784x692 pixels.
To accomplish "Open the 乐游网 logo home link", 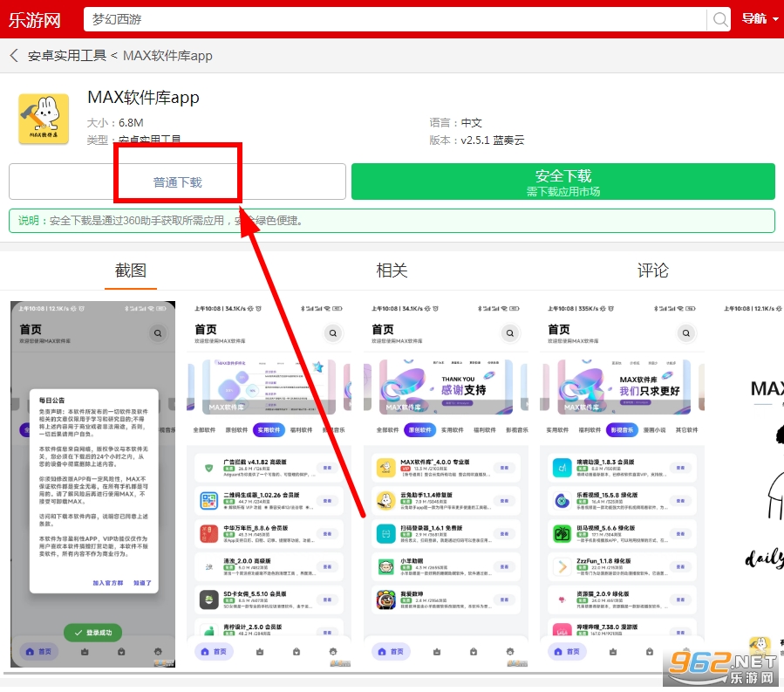I will tap(35, 20).
